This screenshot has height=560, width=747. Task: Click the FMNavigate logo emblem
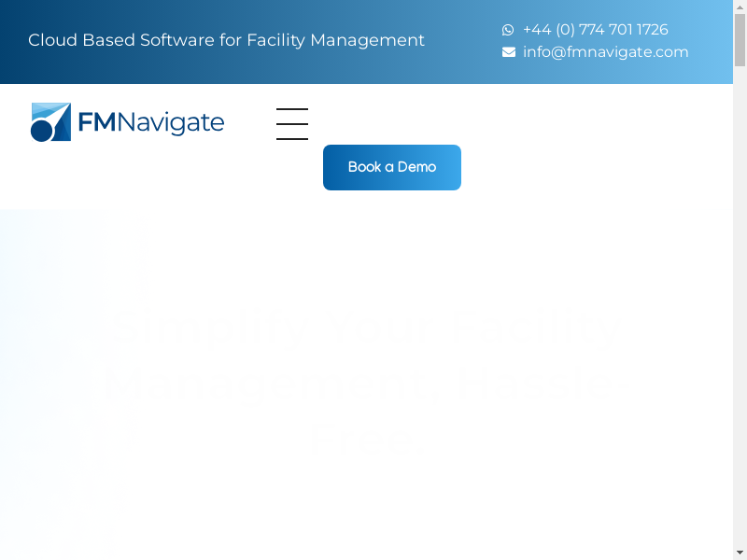point(50,122)
